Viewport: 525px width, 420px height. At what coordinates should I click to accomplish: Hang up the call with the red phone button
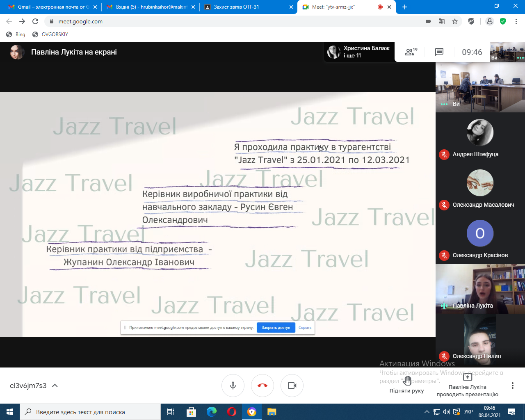point(262,386)
